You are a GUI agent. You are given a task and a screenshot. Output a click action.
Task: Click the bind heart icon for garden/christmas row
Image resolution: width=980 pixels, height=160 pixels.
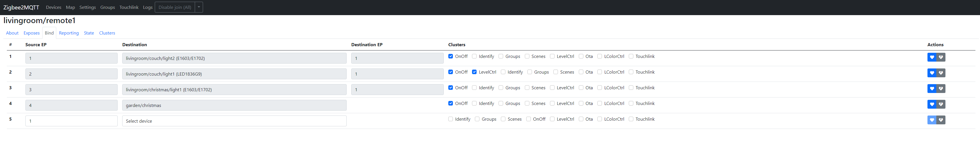coord(932,104)
